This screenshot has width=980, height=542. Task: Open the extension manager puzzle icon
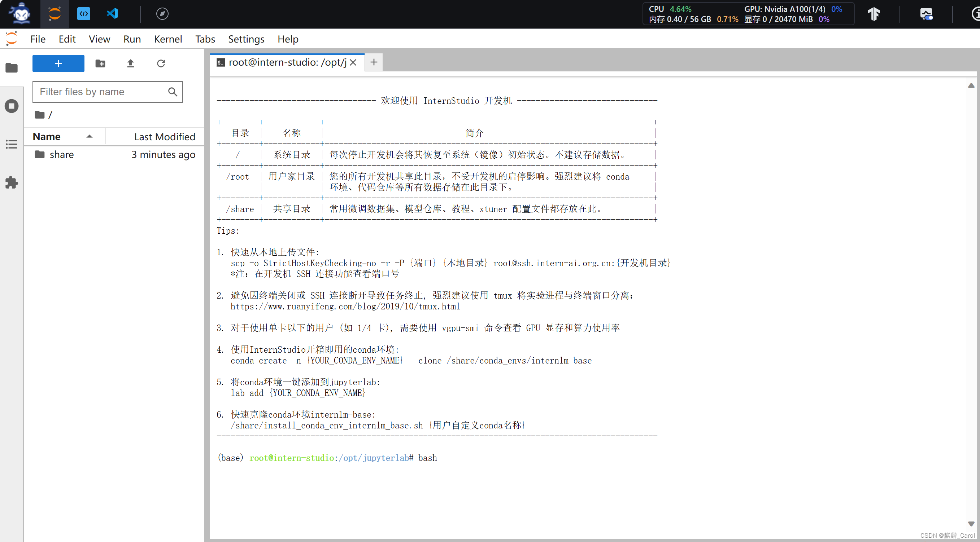[x=12, y=182]
